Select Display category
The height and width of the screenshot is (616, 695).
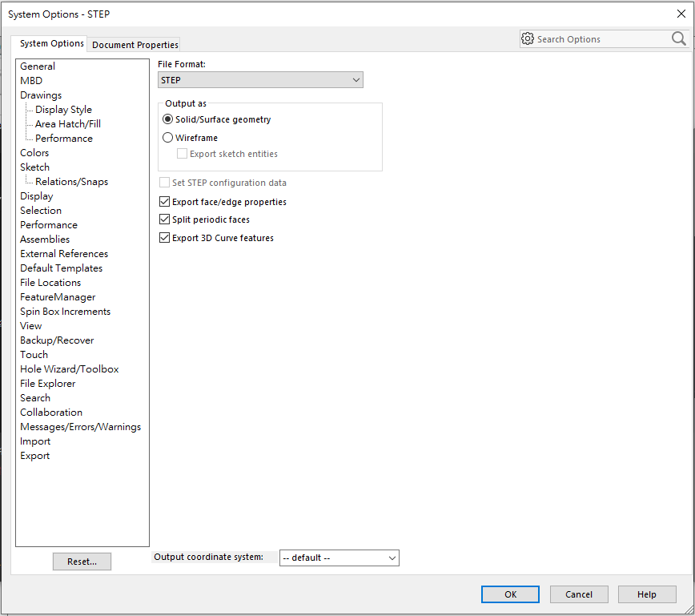[36, 196]
